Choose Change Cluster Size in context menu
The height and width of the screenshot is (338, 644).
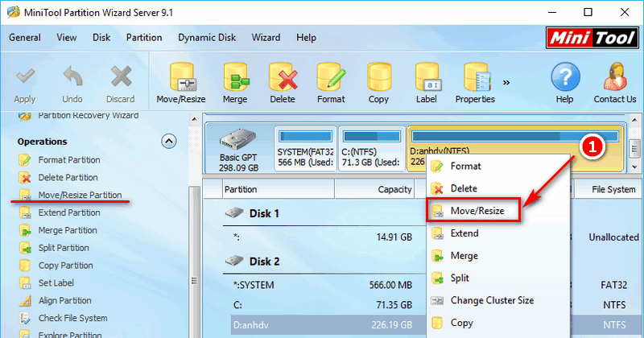(x=498, y=301)
